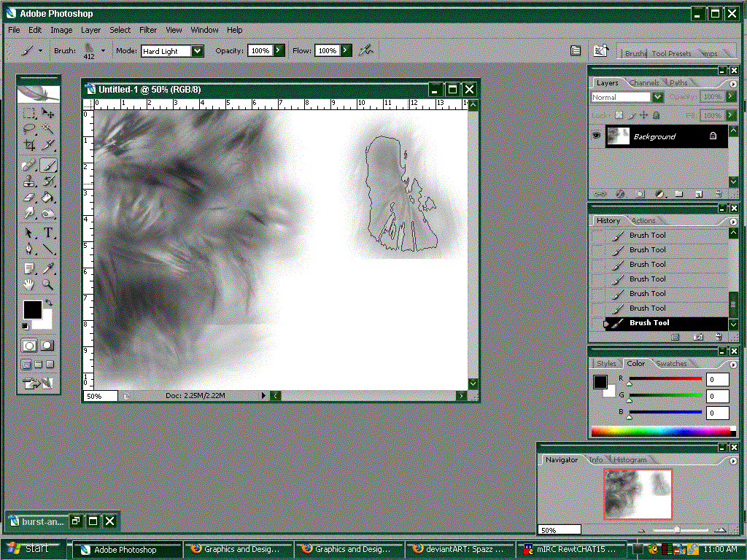Select the Healing Brush tool
This screenshot has width=747, height=560.
tap(29, 166)
